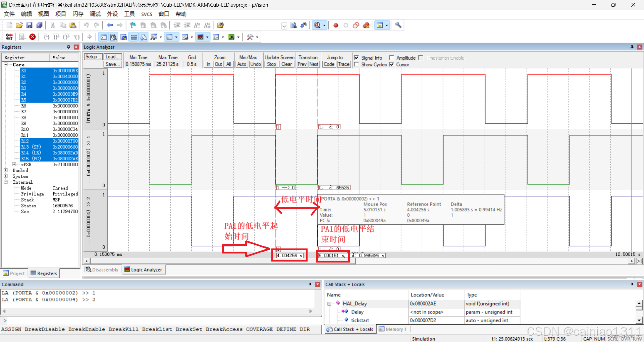The width and height of the screenshot is (644, 342).
Task: Toggle the Call Stack window icon
Action: pos(144,37)
